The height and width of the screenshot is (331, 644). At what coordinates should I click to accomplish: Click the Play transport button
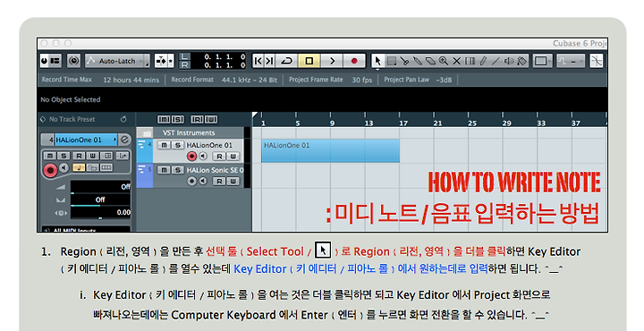click(x=332, y=61)
